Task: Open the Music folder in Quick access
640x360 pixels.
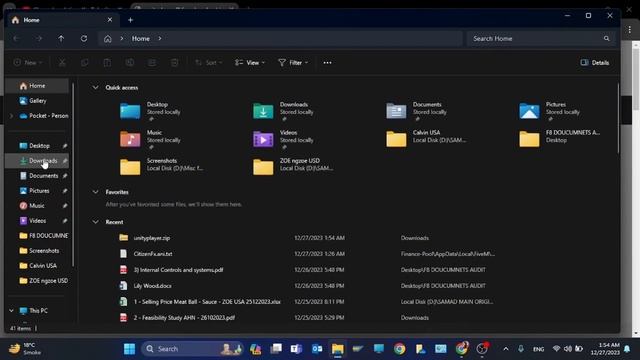Action: coord(150,139)
